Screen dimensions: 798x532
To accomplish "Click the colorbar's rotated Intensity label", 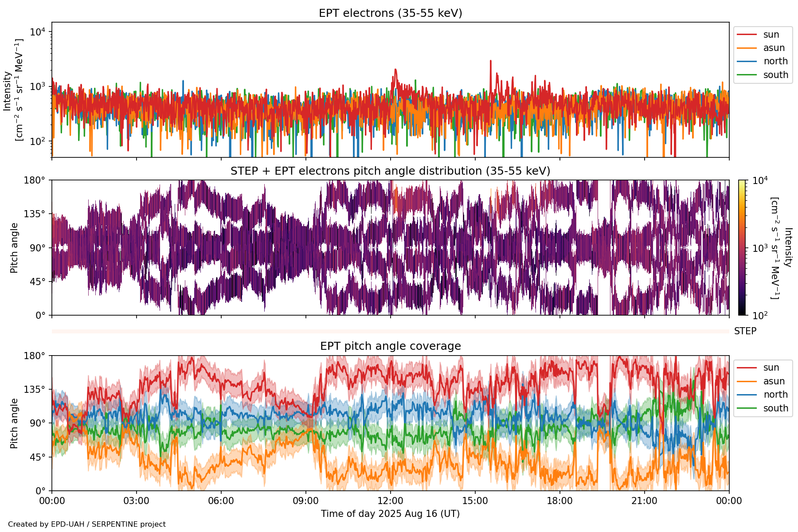I will pyautogui.click(x=787, y=247).
